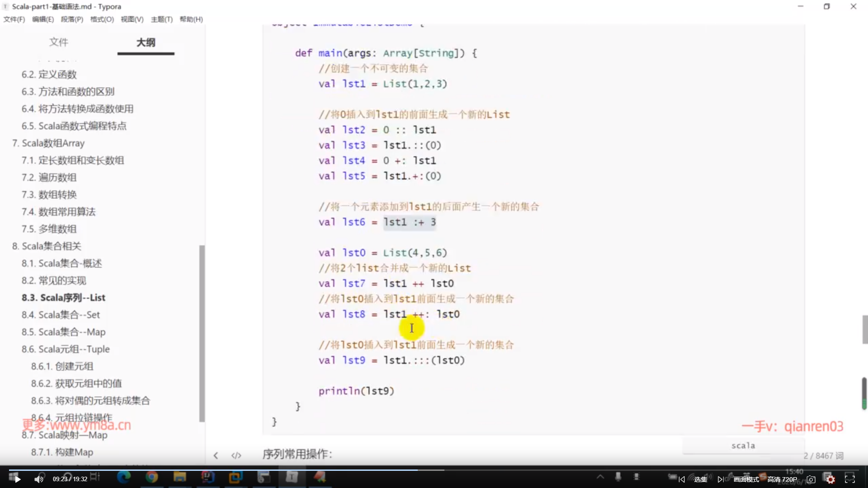
Task: Click the 画面模式 display mode button
Action: (746, 479)
